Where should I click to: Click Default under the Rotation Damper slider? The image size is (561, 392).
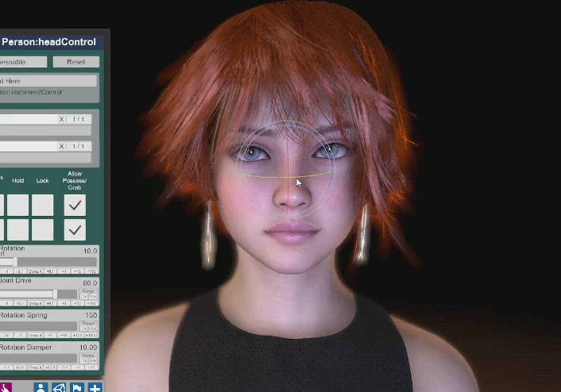click(35, 367)
